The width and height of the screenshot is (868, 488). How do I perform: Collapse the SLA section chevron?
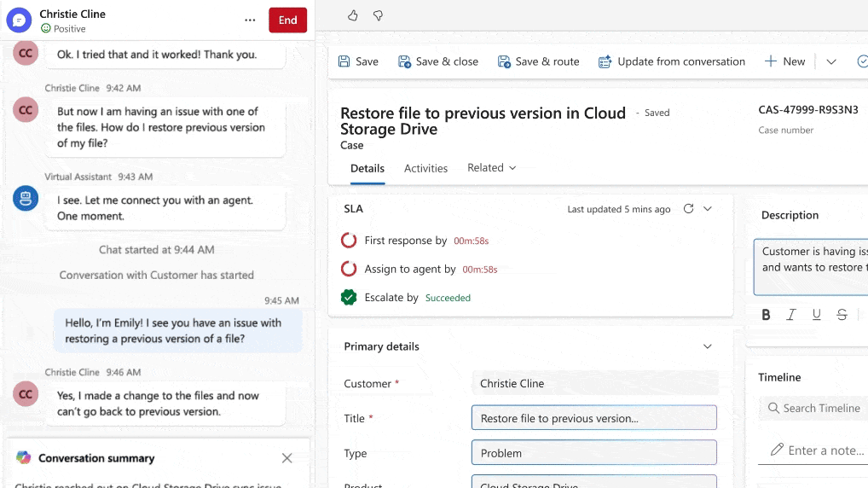pos(708,209)
